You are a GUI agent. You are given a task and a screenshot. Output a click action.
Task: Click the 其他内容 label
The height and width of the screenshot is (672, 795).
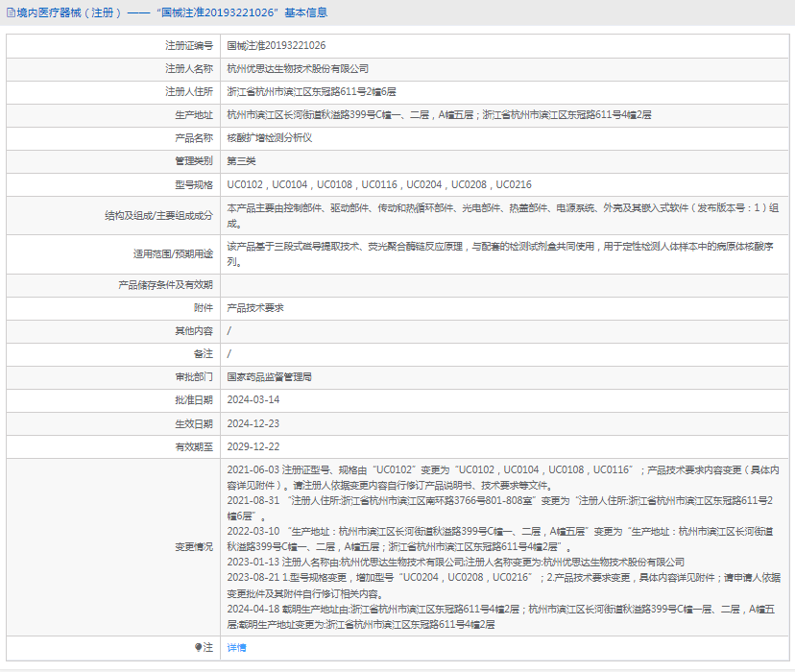pos(194,331)
